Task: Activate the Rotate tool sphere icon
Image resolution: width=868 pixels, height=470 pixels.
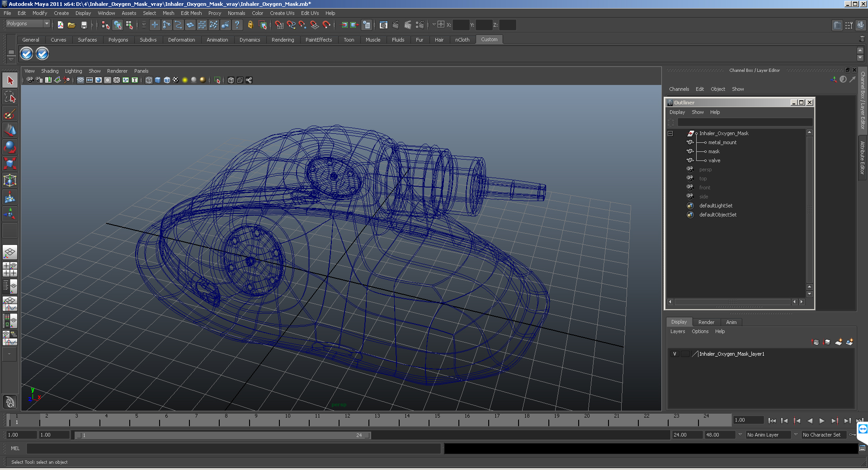Action: (x=10, y=147)
